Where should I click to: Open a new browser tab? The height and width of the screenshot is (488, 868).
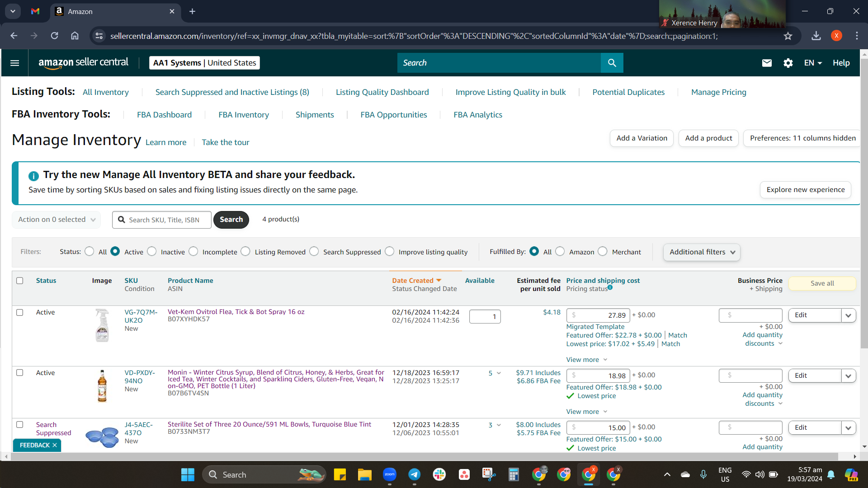point(192,11)
